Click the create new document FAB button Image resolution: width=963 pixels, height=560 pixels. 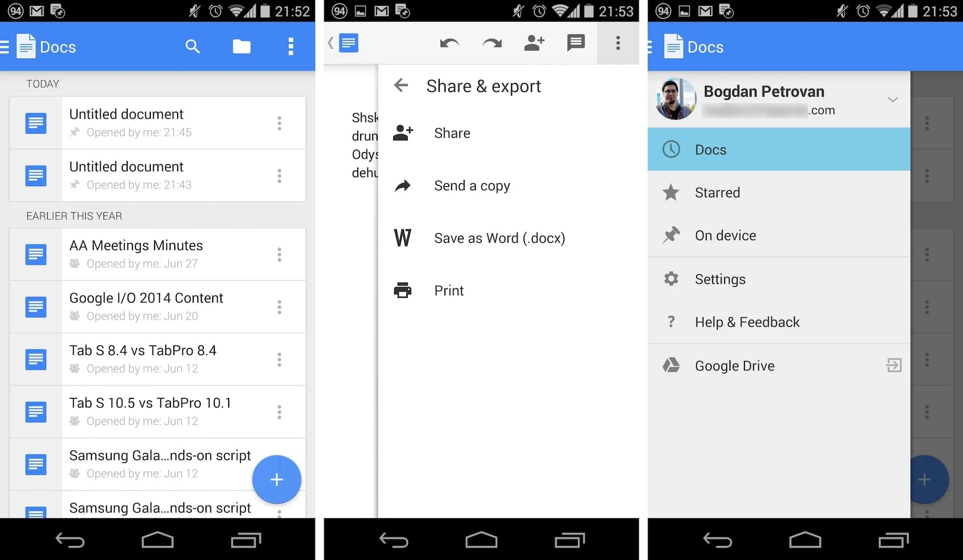(277, 479)
